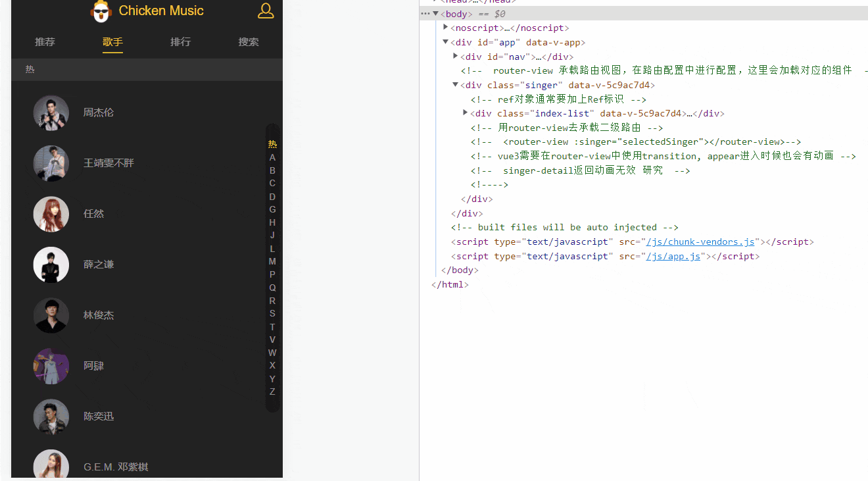Select the 歌手 tab
Viewport: 868px width, 481px height.
coord(112,41)
